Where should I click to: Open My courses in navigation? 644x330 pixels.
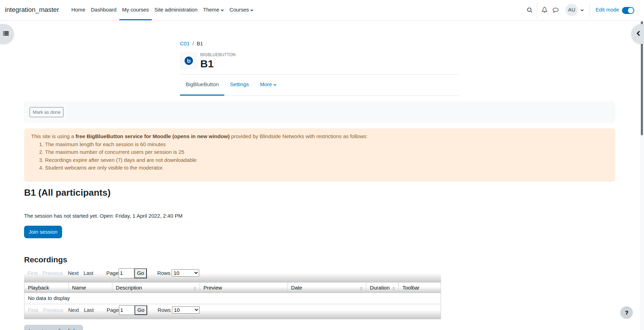135,10
